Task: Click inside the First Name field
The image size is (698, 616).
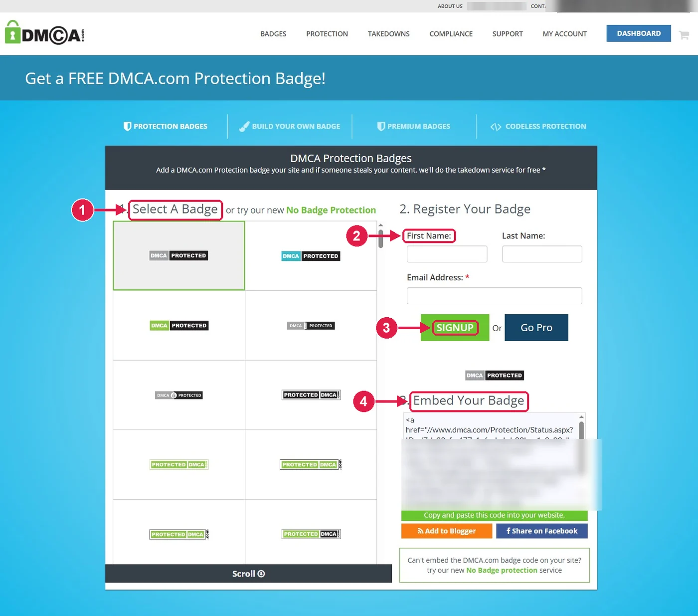Action: pos(447,254)
